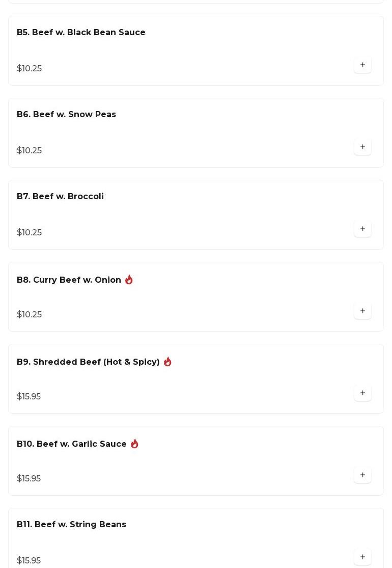392x568 pixels.
Task: Add B10 Beef w. Garlic Sauce
Action: pos(362,475)
